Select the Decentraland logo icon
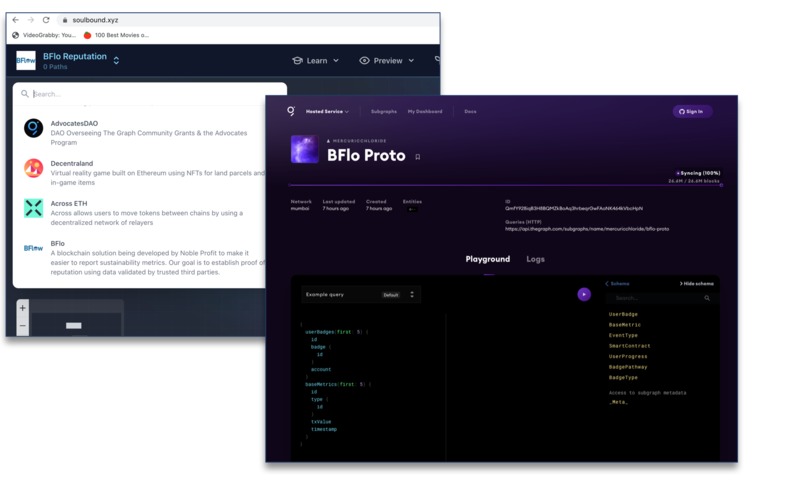 pos(33,168)
